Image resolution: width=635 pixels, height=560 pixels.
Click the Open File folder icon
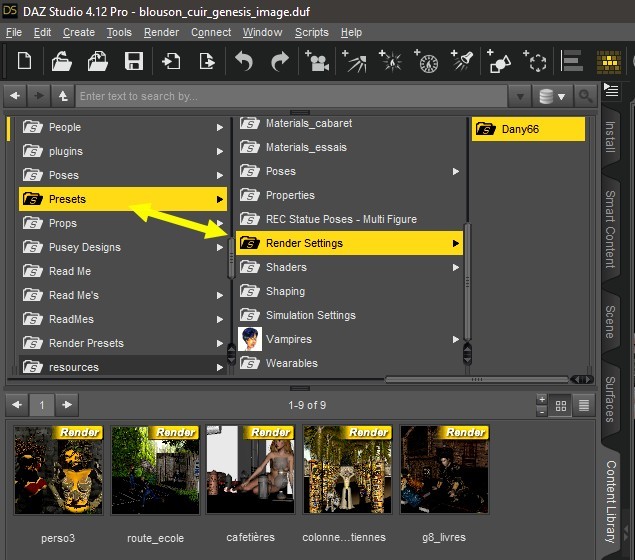tap(62, 62)
